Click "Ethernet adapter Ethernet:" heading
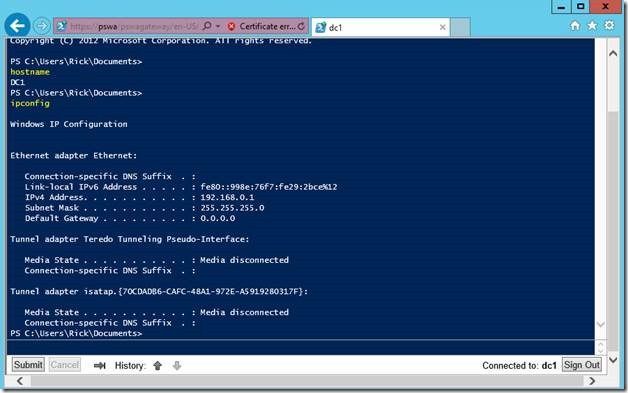The width and height of the screenshot is (628, 393). point(74,155)
